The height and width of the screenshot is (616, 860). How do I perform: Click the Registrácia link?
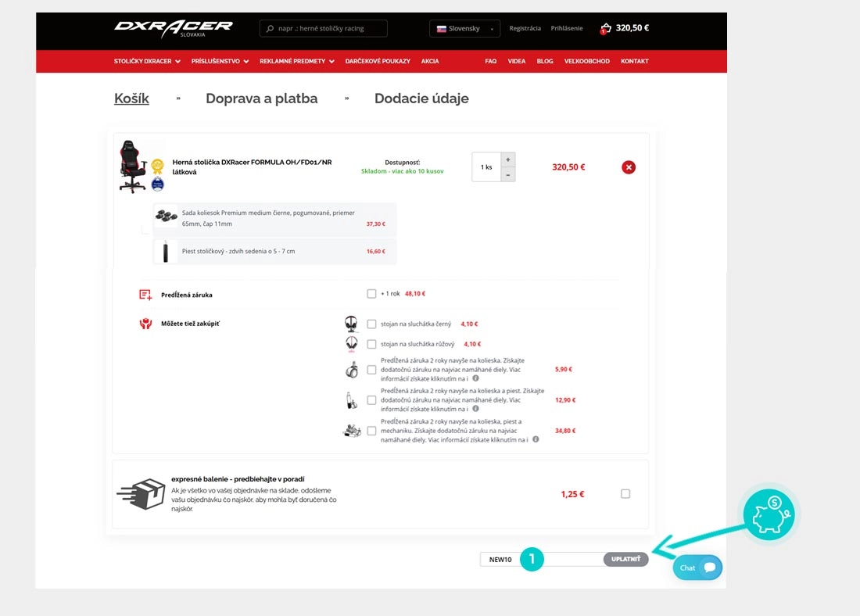coord(525,28)
